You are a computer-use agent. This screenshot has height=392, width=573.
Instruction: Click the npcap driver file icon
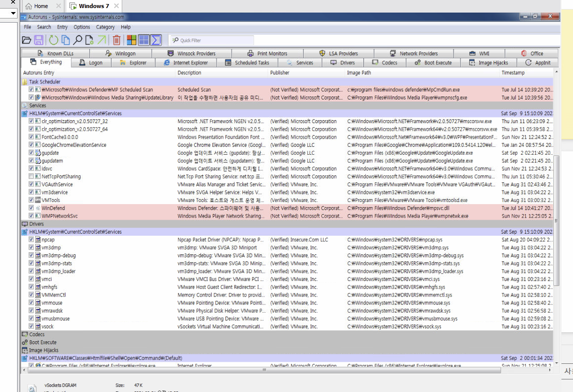(38, 240)
